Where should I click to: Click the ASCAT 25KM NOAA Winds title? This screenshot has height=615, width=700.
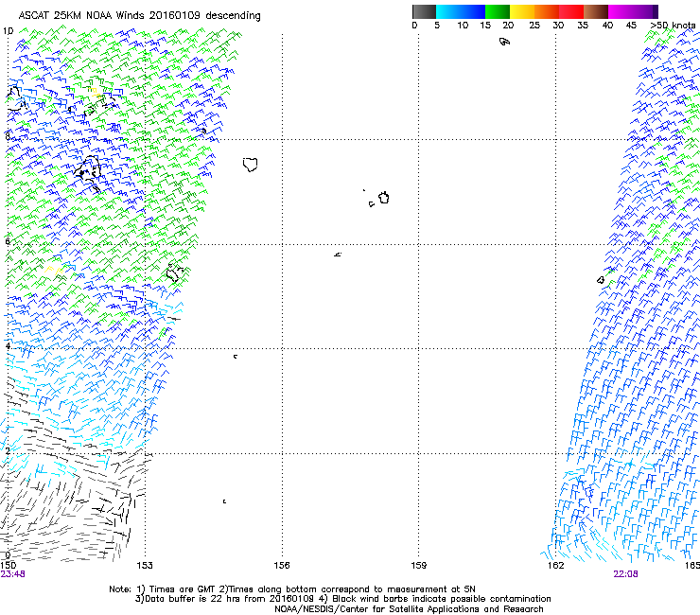click(x=139, y=16)
